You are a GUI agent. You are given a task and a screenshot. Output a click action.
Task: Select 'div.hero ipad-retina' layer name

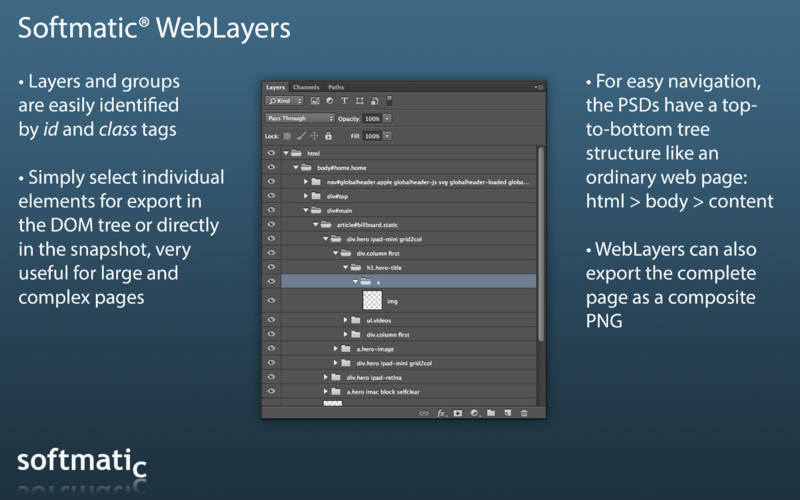374,378
